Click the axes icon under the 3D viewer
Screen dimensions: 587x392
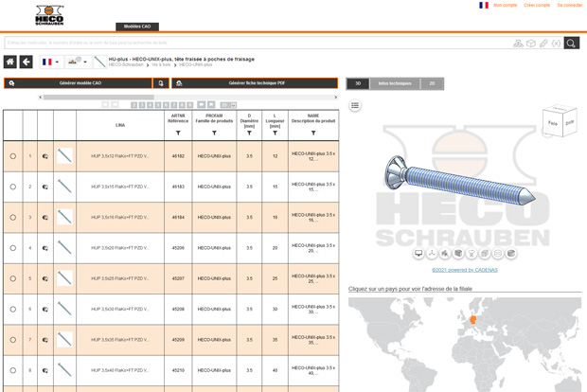click(x=432, y=254)
